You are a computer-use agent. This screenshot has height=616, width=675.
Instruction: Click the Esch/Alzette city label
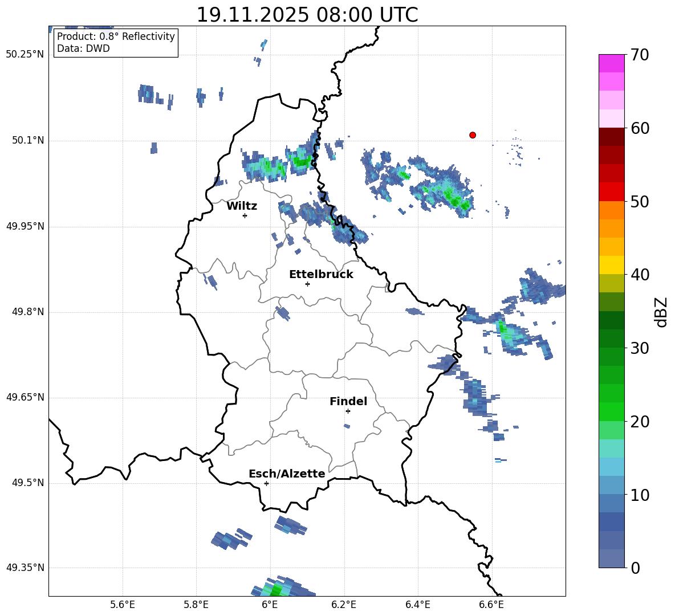coord(287,474)
